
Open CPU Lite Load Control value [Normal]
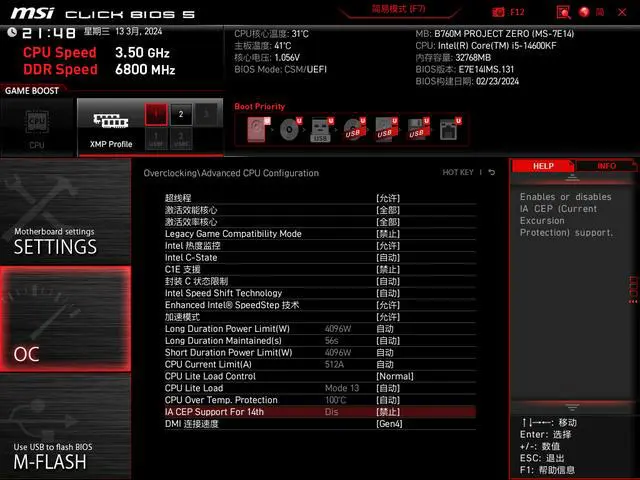[x=395, y=376]
